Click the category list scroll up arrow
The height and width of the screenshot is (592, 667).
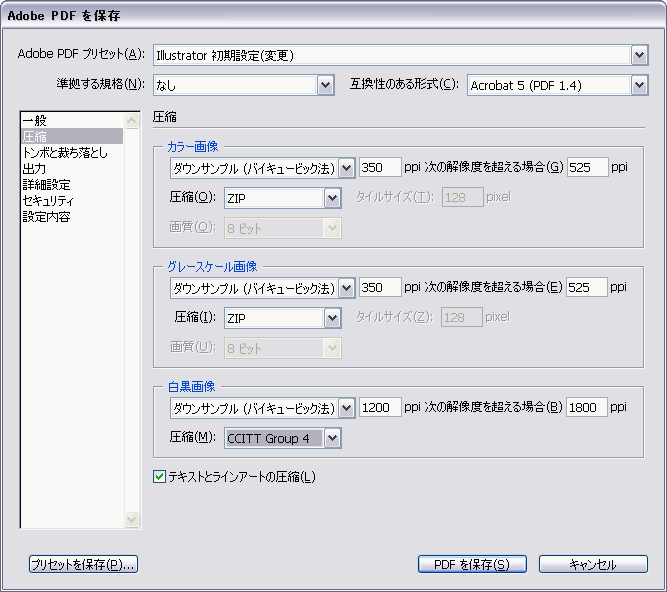coord(132,121)
